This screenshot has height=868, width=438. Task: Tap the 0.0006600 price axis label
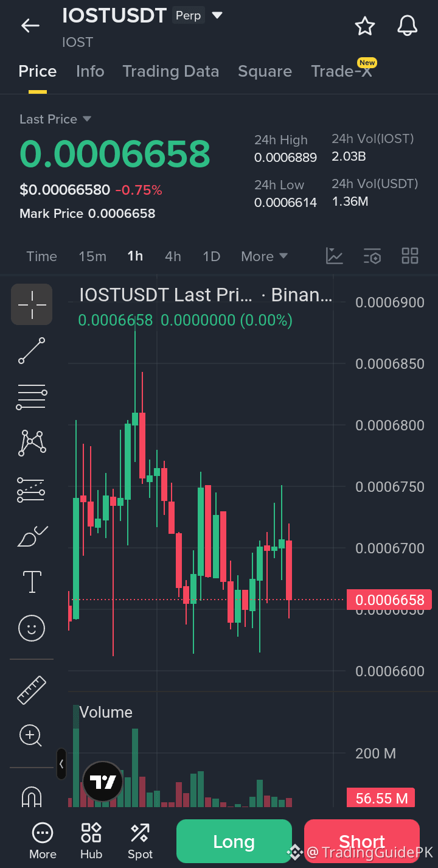click(390, 671)
